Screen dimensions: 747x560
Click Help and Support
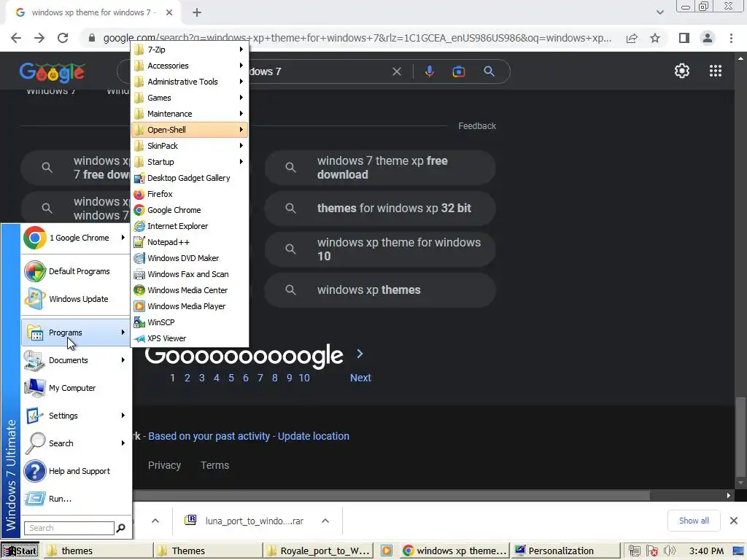76,471
